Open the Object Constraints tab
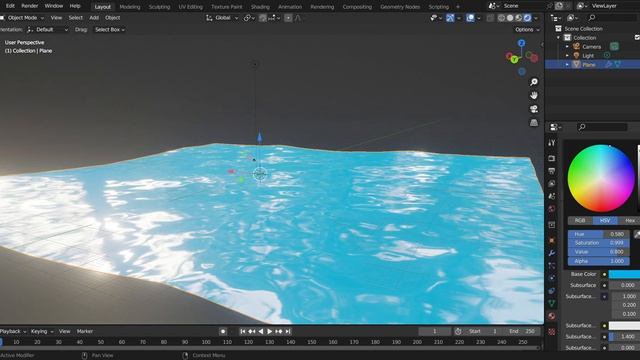 552,291
